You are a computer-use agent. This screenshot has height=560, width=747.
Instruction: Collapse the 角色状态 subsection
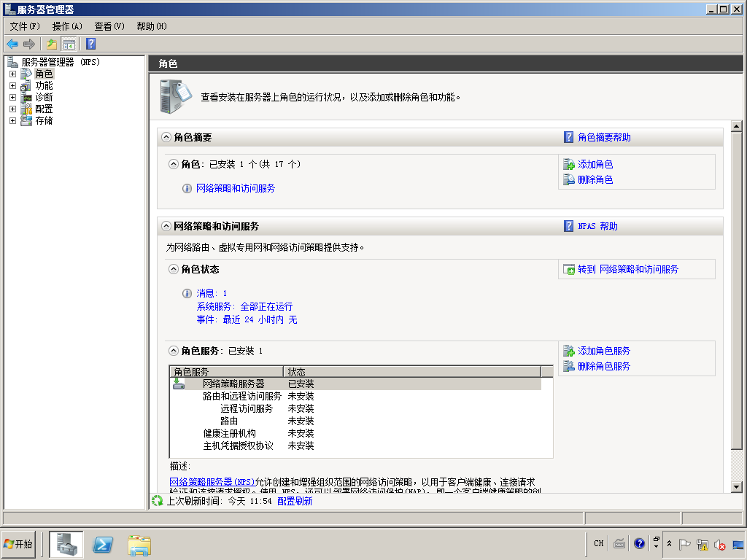[x=174, y=269]
